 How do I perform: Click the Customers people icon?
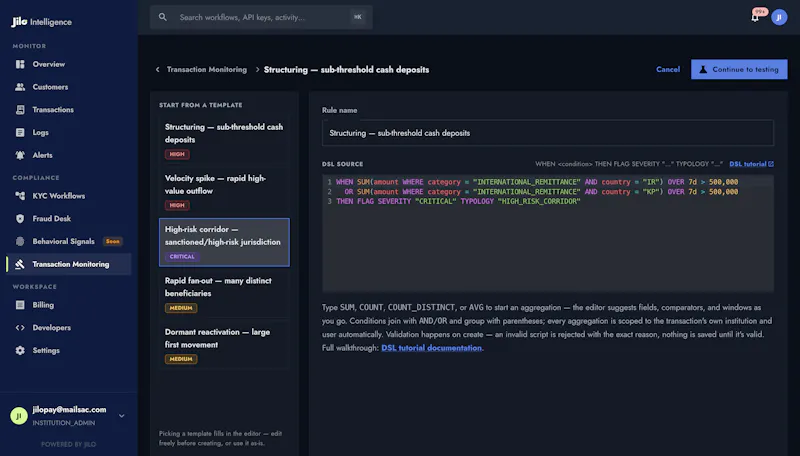tap(20, 87)
